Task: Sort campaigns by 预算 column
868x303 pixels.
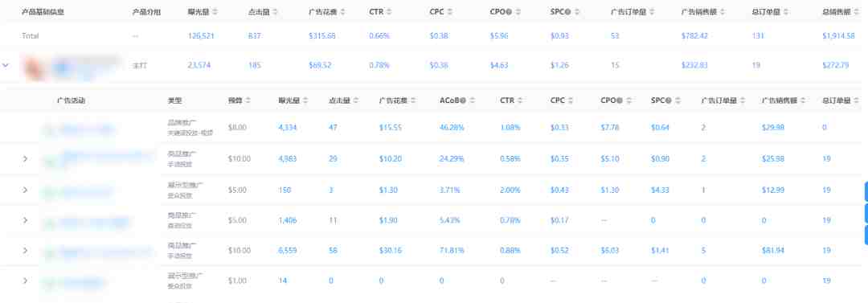Action: click(248, 100)
